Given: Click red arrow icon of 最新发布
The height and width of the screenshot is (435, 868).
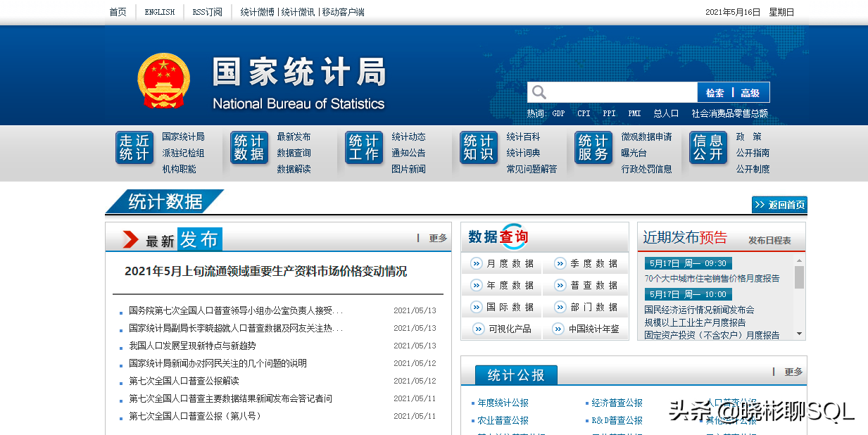Looking at the screenshot, I should pos(130,239).
